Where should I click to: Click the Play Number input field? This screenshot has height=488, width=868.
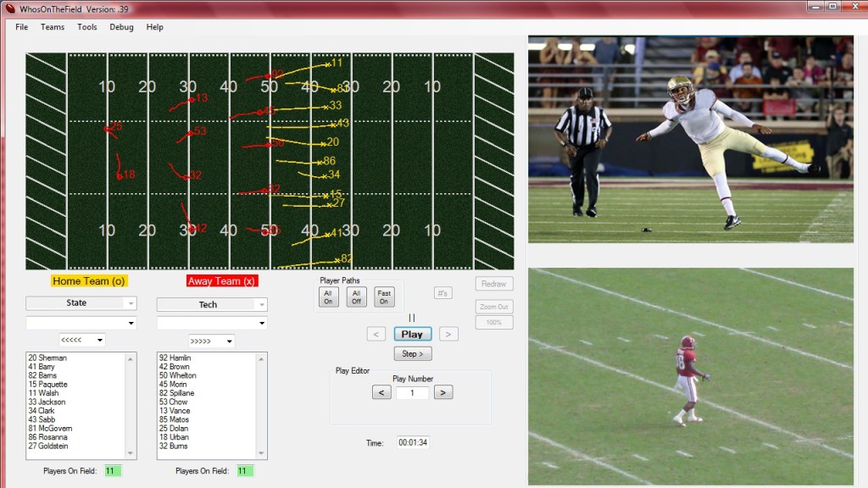tap(412, 393)
